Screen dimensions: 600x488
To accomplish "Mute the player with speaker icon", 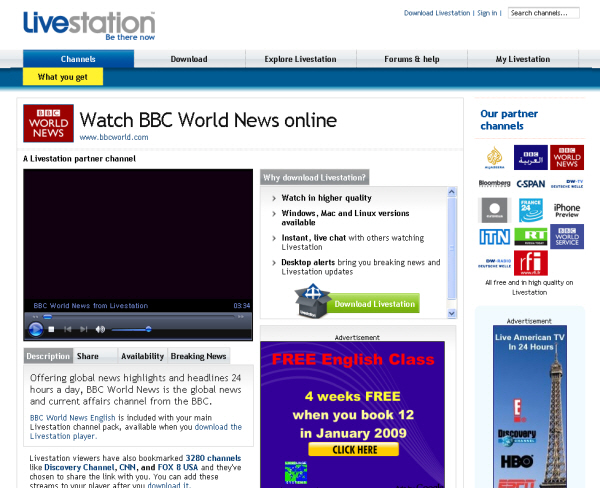I will (100, 329).
